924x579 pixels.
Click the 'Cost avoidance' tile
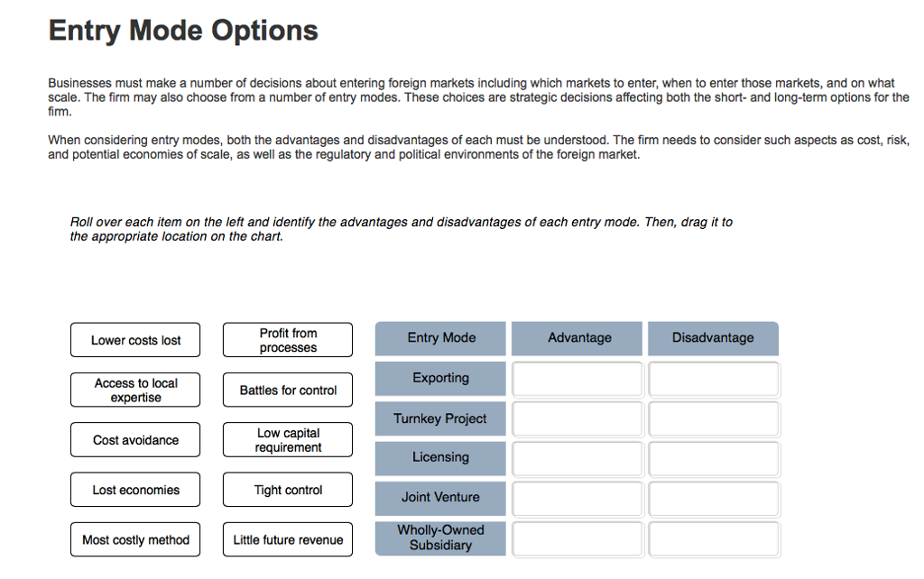(x=134, y=439)
